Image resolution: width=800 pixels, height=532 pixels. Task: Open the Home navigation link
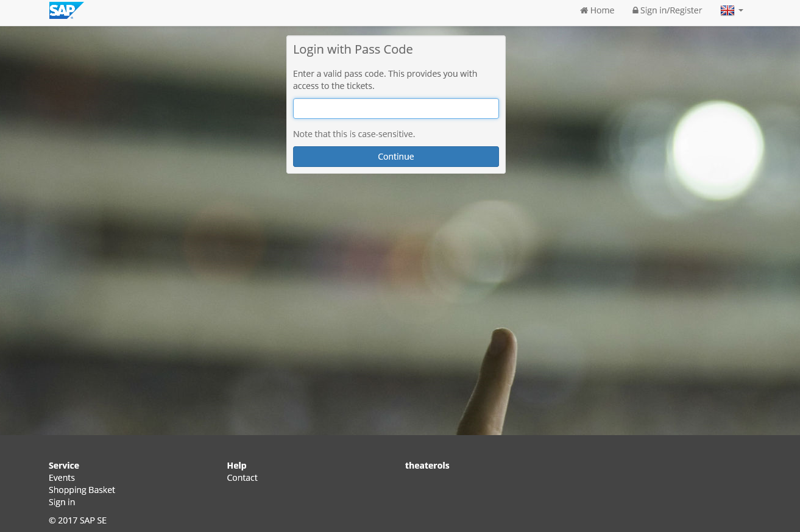coord(597,10)
